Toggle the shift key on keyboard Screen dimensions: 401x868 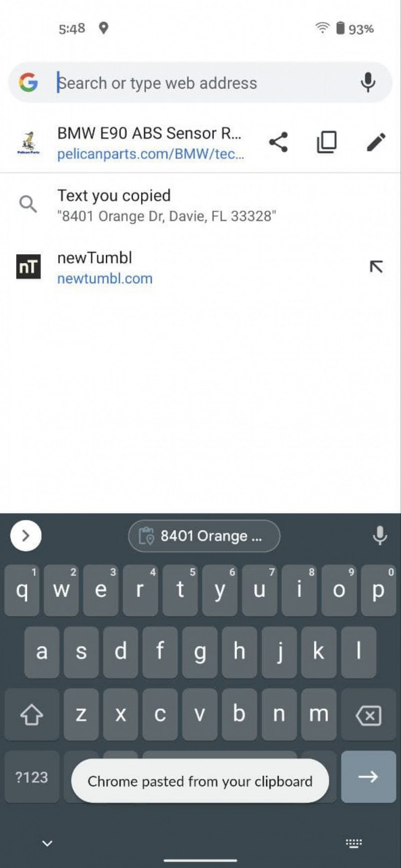pos(32,715)
